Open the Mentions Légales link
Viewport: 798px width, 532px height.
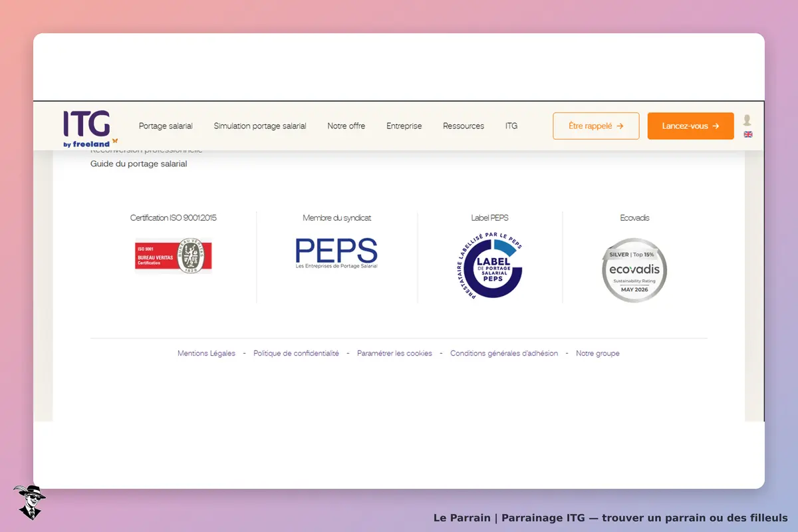[206, 353]
